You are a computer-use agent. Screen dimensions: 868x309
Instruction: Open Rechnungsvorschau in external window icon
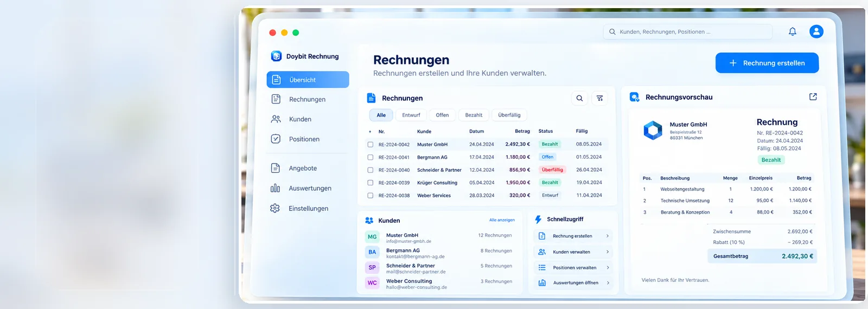[813, 96]
